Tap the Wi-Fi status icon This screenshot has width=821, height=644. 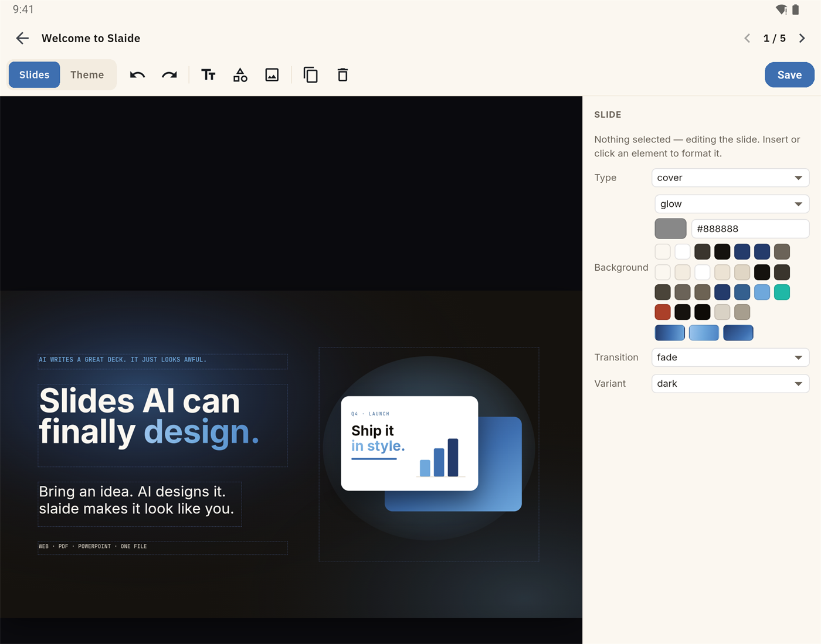[781, 9]
